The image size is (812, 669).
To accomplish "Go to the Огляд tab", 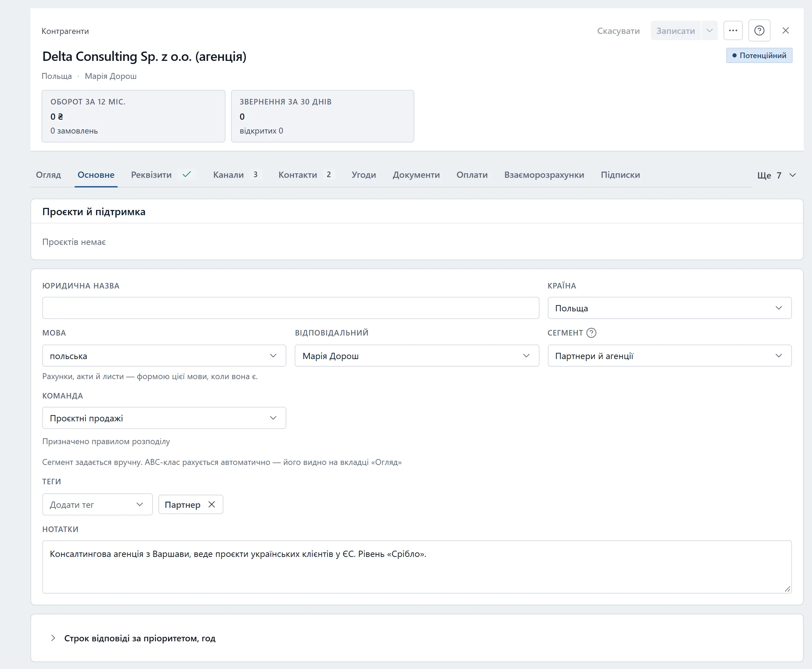I will (x=48, y=175).
